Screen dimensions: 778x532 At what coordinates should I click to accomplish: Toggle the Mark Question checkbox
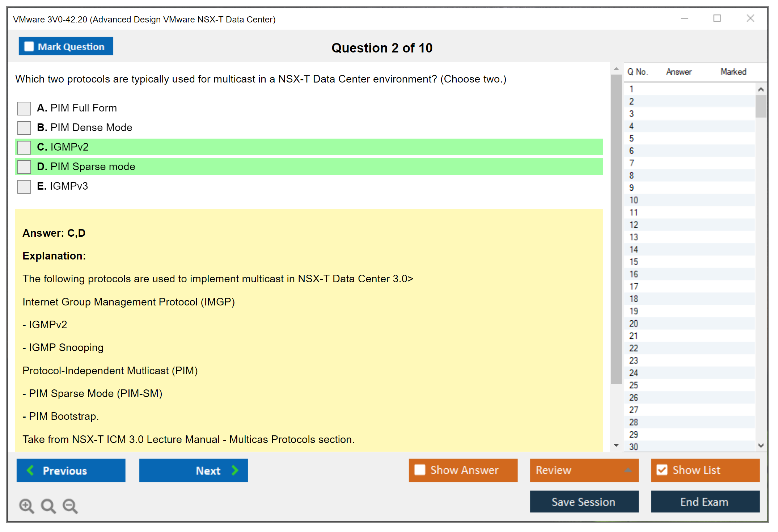29,47
